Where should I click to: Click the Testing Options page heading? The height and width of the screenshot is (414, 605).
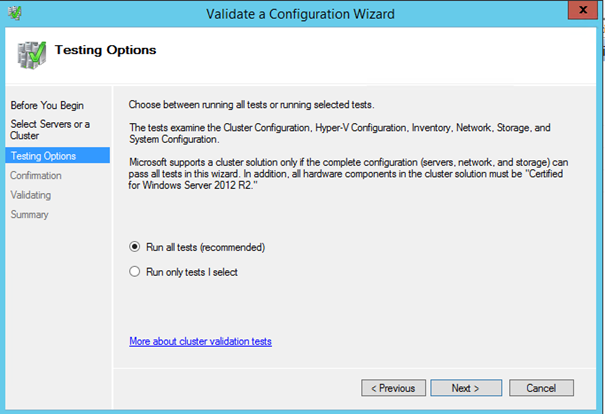click(105, 49)
